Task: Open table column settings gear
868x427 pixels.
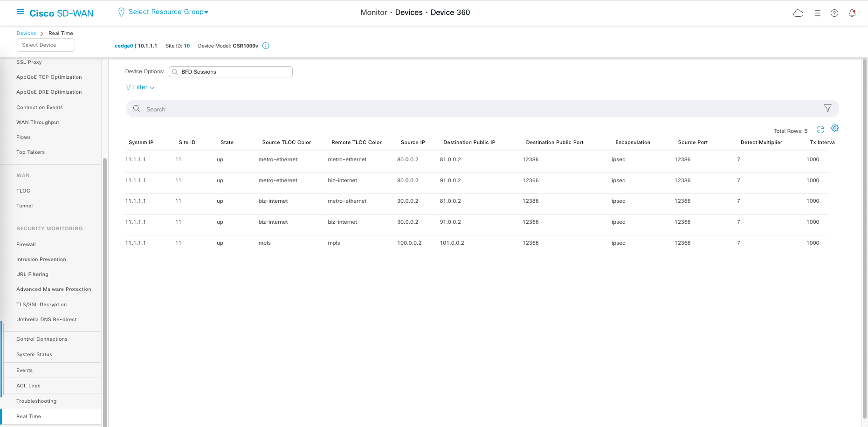Action: (x=834, y=128)
